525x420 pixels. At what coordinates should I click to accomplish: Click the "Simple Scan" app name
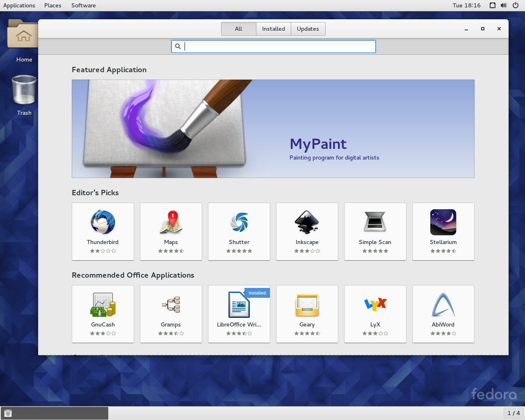click(375, 242)
